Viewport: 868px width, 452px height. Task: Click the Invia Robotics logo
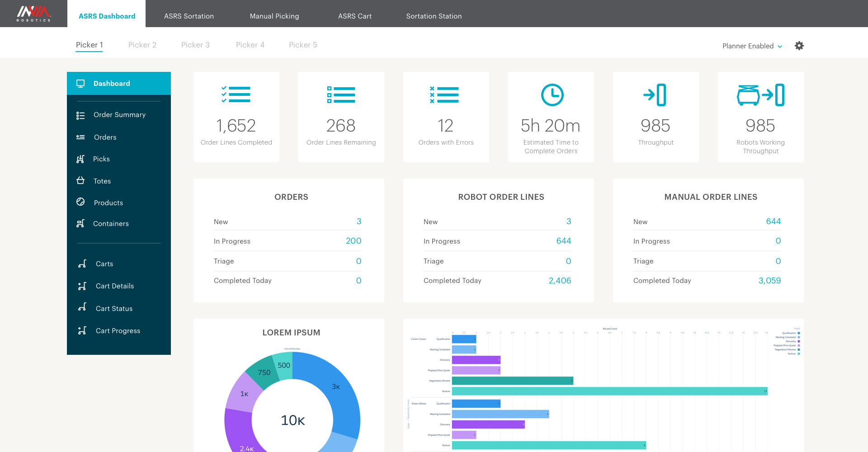pyautogui.click(x=33, y=14)
